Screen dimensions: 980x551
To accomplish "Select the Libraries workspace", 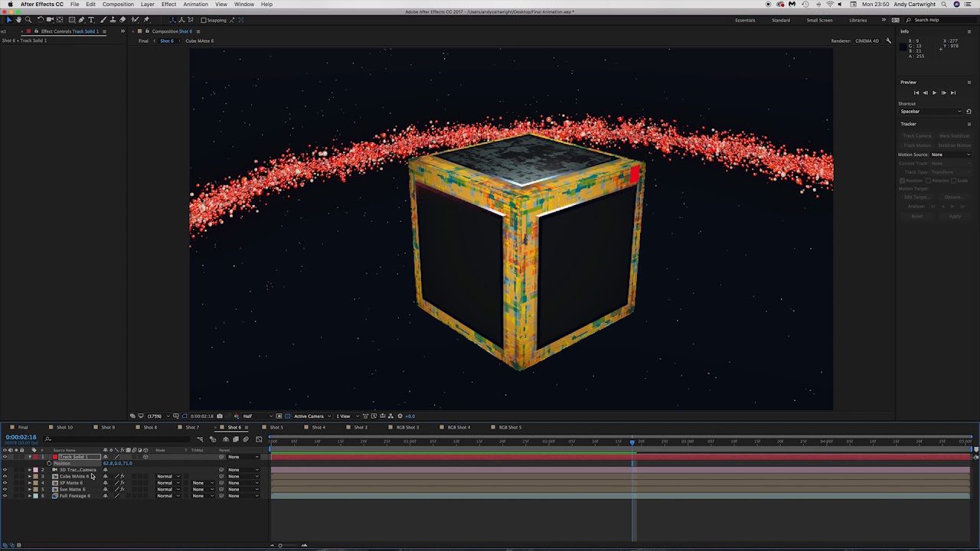I will coord(858,20).
